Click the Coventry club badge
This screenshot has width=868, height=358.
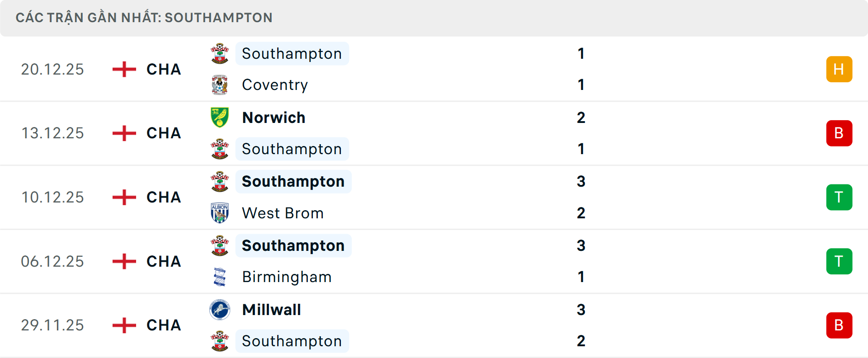point(220,85)
